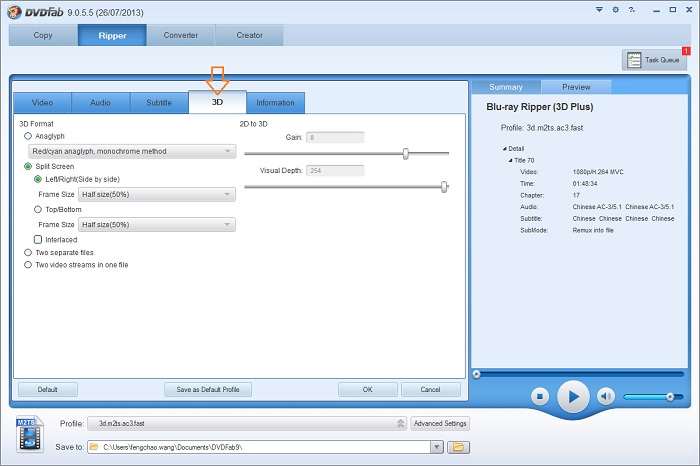The height and width of the screenshot is (466, 700).
Task: Click the Visual Depth value field
Action: [335, 171]
